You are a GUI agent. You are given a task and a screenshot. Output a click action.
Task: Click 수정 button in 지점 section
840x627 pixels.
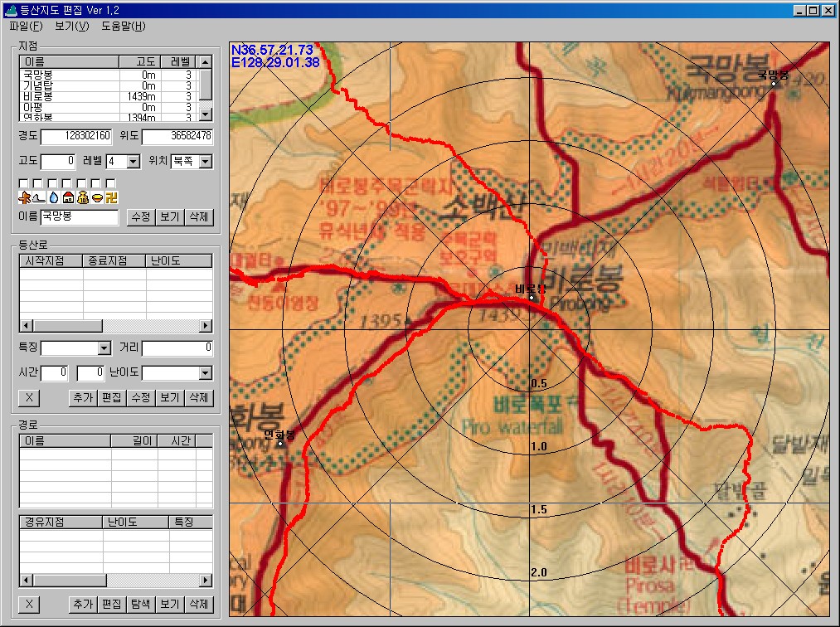tap(141, 217)
